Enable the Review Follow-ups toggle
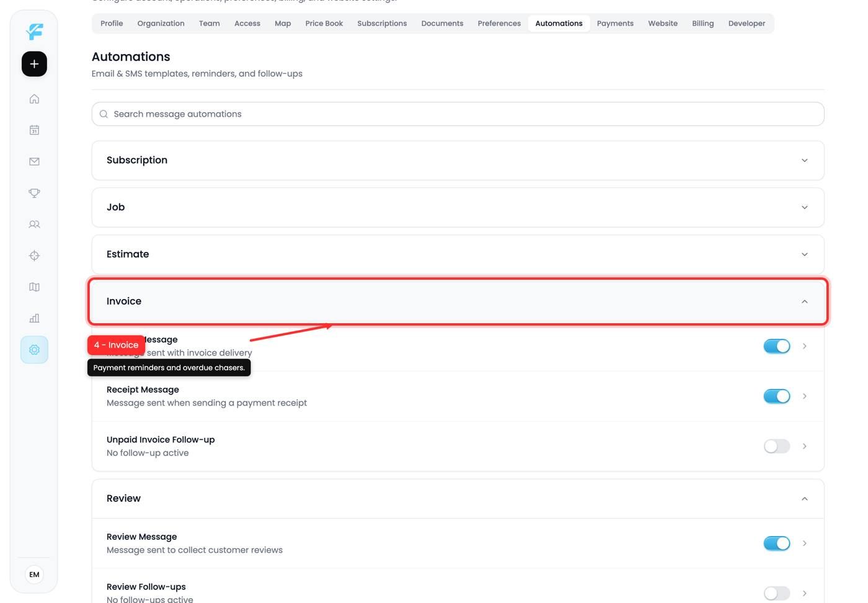This screenshot has width=868, height=603. (x=776, y=593)
